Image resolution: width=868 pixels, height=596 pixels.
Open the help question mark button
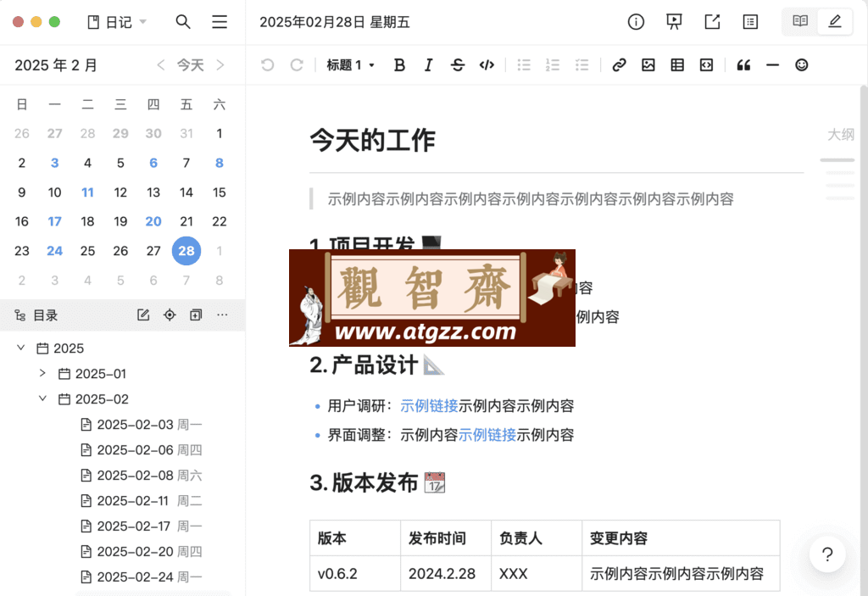coord(827,554)
